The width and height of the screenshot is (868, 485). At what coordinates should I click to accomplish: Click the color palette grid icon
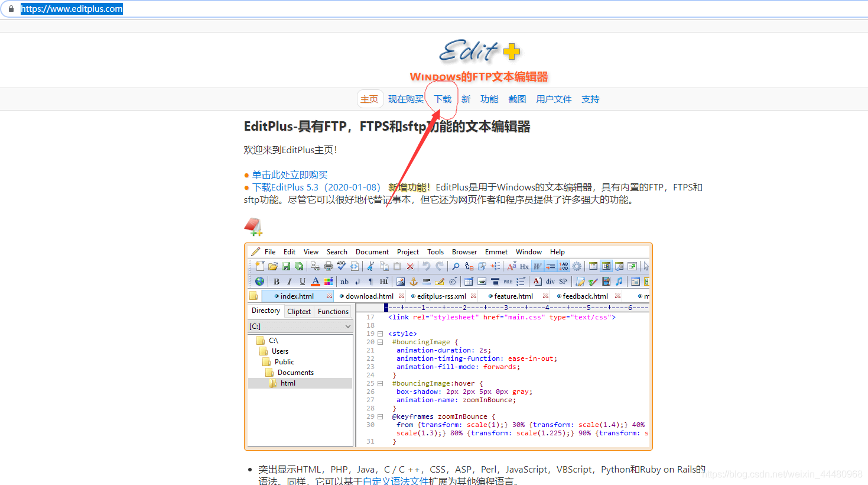click(x=329, y=282)
